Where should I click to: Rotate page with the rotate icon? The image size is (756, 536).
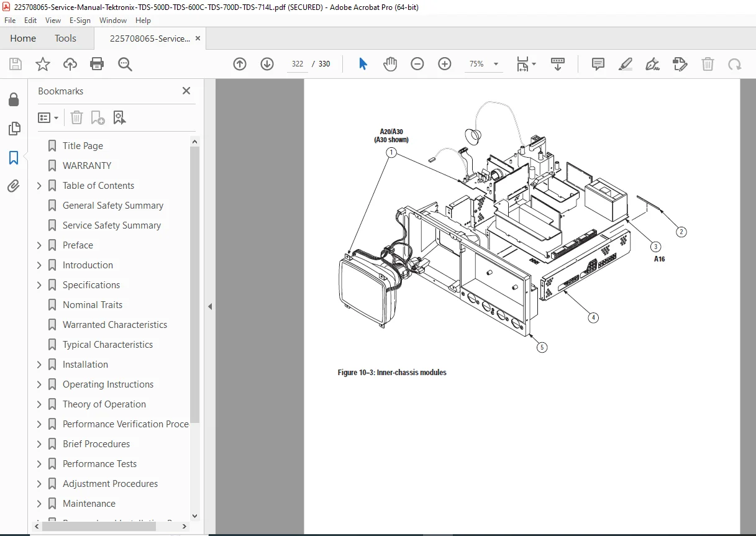click(x=735, y=64)
